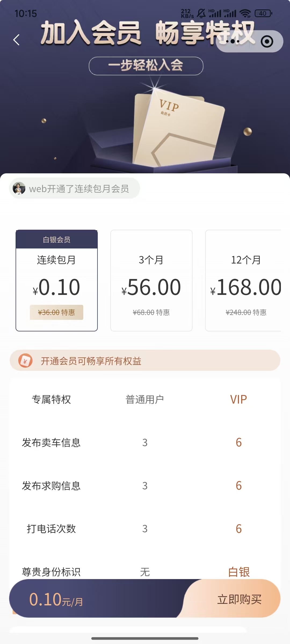Tap the 一步轻松入会 banner button

click(x=146, y=66)
